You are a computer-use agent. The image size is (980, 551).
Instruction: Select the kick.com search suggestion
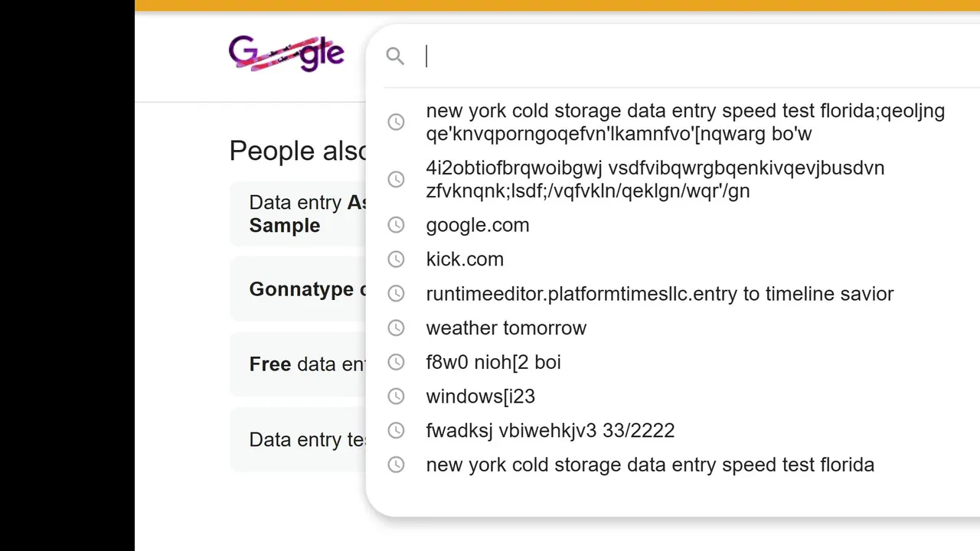[x=465, y=259]
